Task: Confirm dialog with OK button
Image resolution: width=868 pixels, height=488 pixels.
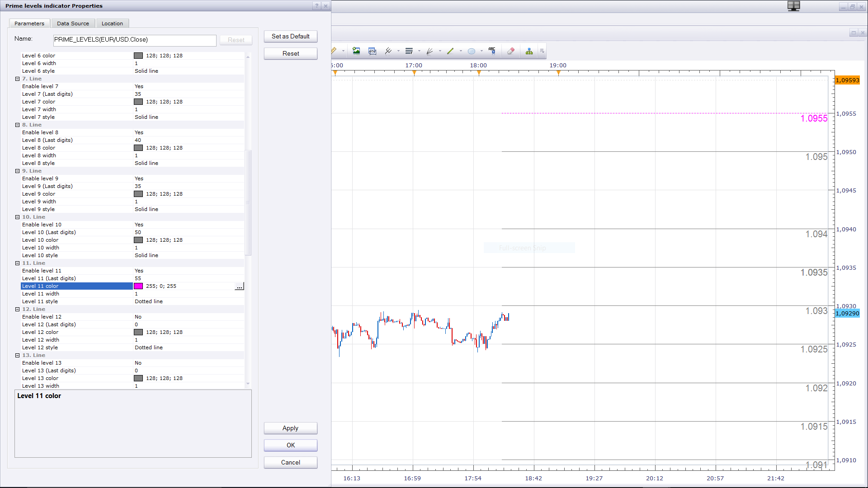Action: click(x=291, y=445)
